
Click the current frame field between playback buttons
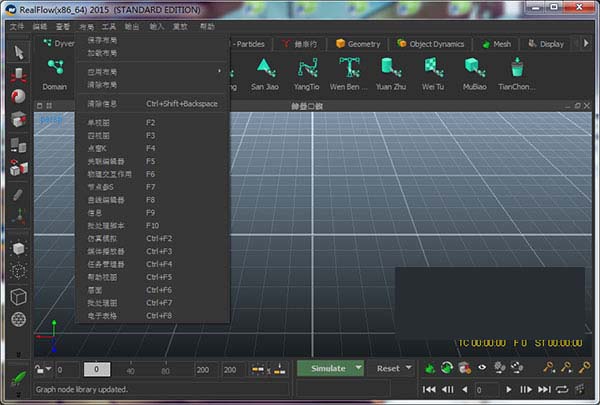pyautogui.click(x=486, y=390)
